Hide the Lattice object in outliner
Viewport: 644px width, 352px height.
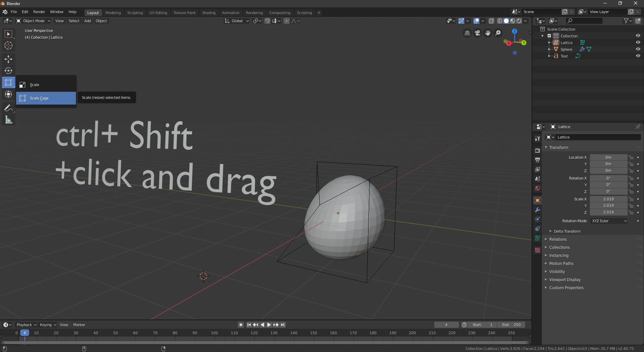pos(638,42)
